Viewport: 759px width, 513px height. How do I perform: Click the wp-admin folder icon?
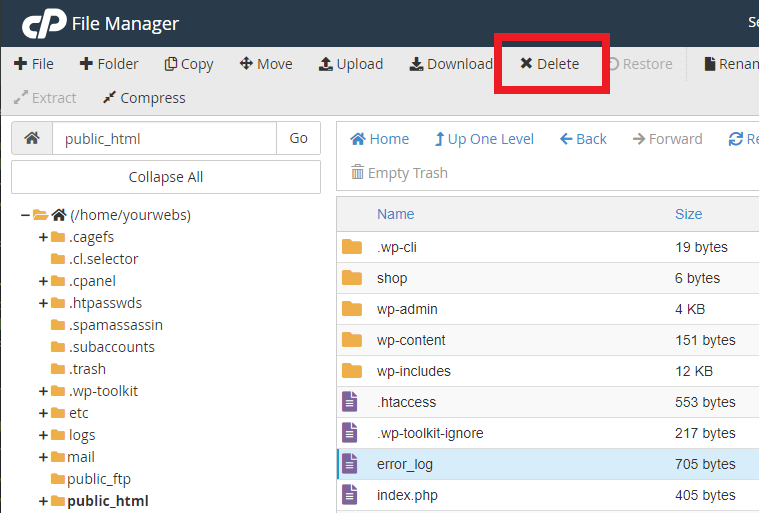coord(352,309)
